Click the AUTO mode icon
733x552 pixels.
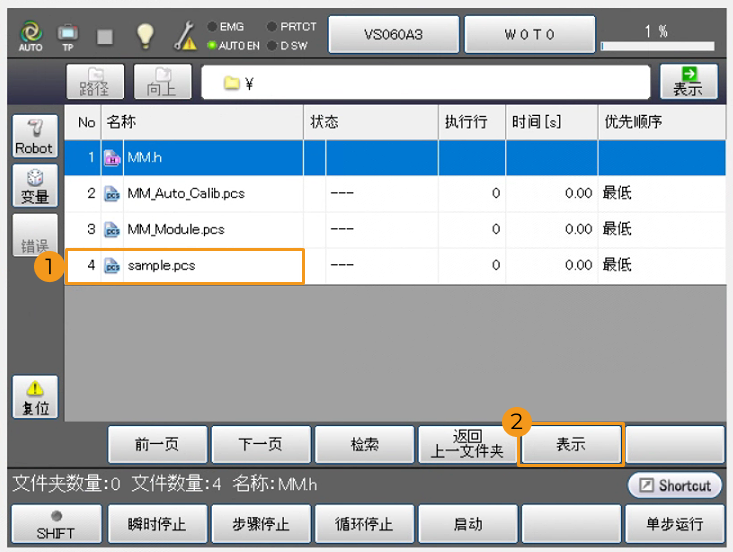(31, 36)
